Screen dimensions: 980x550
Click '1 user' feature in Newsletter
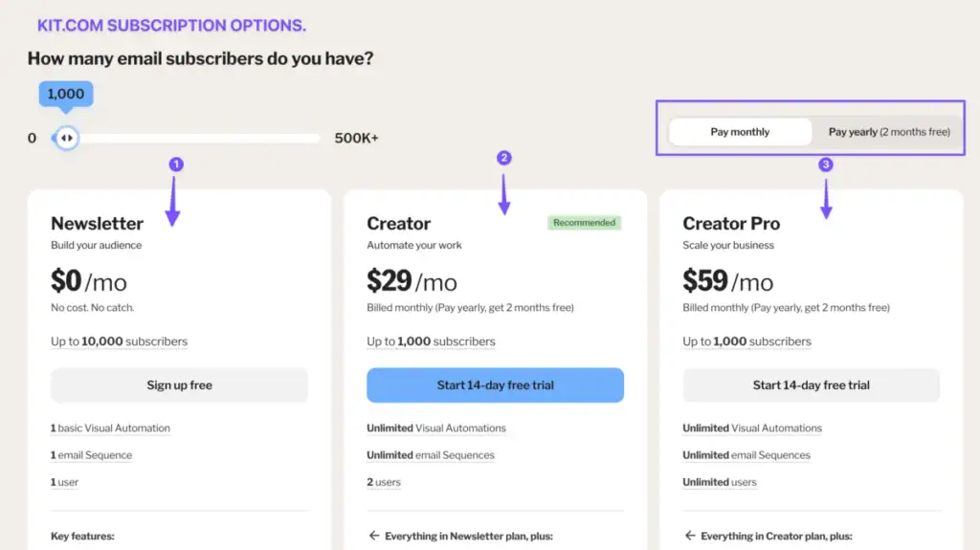point(64,482)
